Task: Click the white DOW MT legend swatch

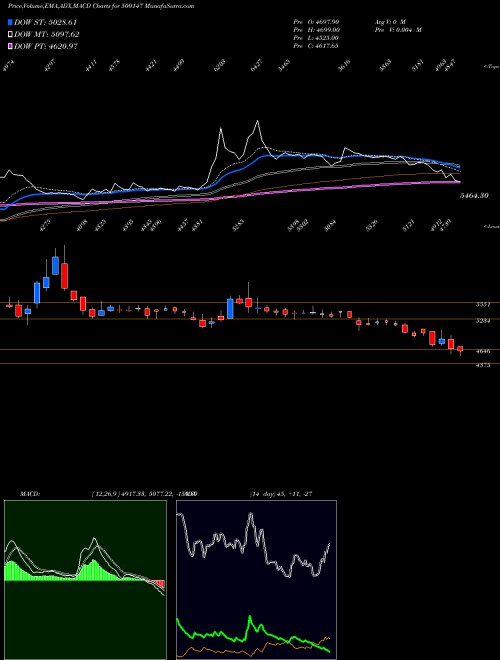Action: click(x=10, y=35)
